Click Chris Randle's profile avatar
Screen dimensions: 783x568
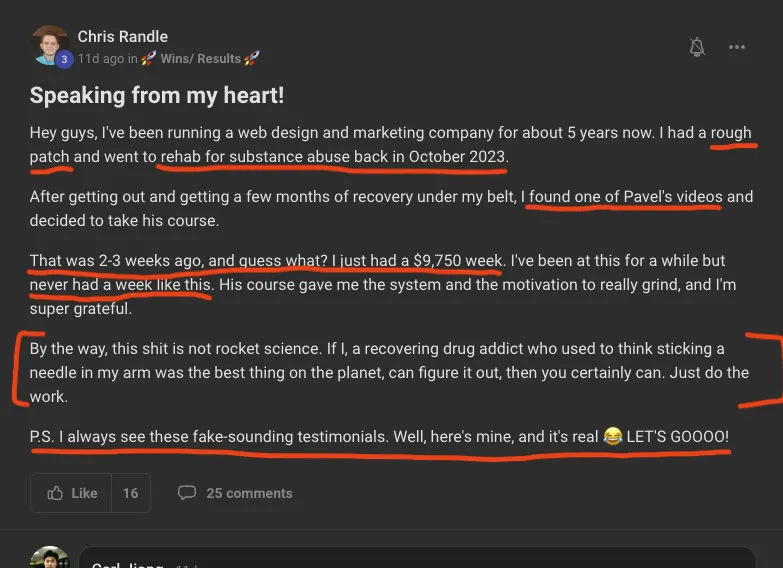point(50,45)
